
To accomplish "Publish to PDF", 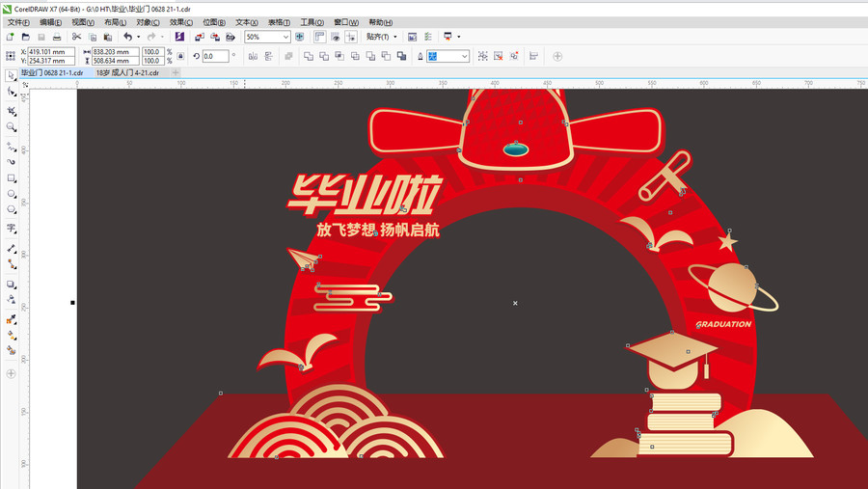I will [x=231, y=37].
